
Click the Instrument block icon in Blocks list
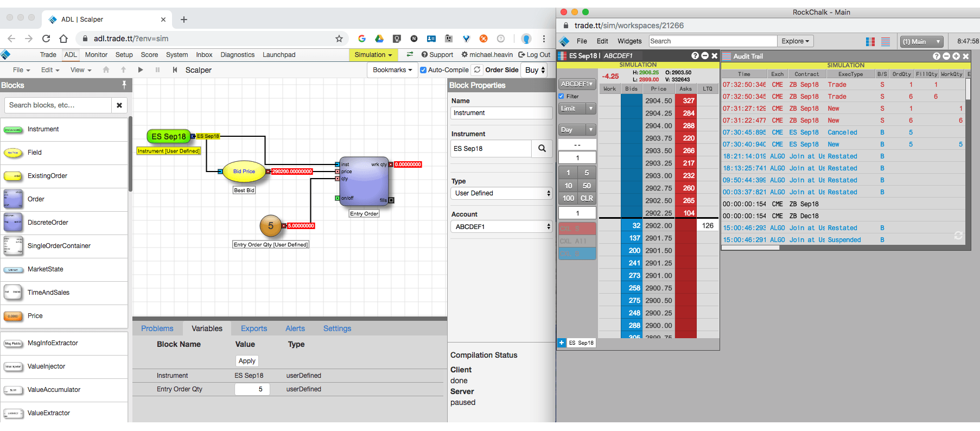pyautogui.click(x=13, y=130)
